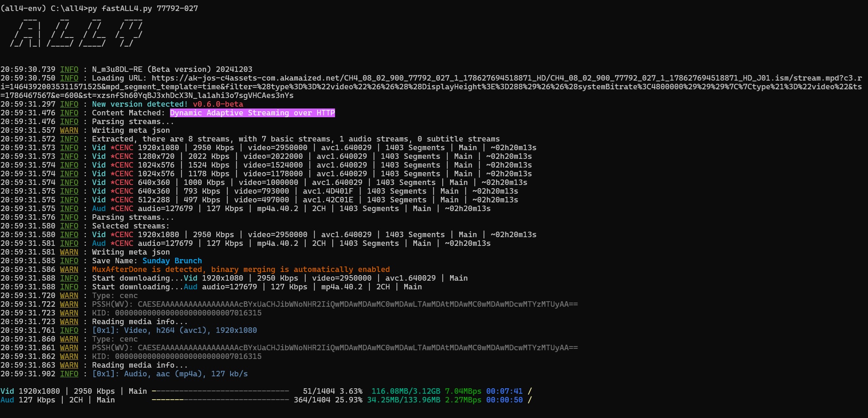This screenshot has width=868, height=418.
Task: Click the Vid download progress bar
Action: (x=220, y=391)
